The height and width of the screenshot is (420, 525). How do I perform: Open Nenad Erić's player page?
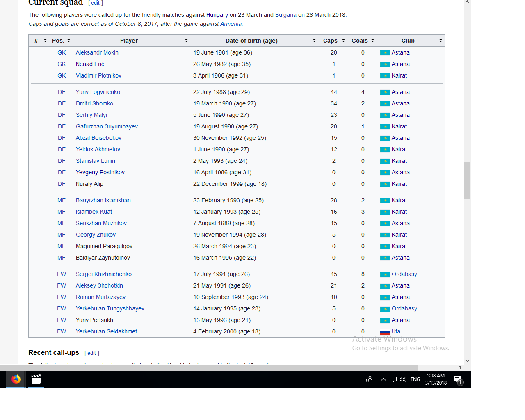[x=90, y=64]
